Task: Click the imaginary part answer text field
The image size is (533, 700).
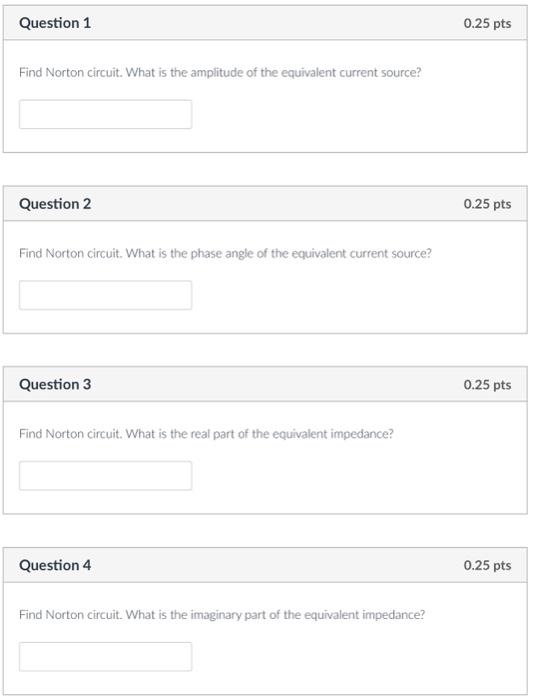Action: [105, 656]
